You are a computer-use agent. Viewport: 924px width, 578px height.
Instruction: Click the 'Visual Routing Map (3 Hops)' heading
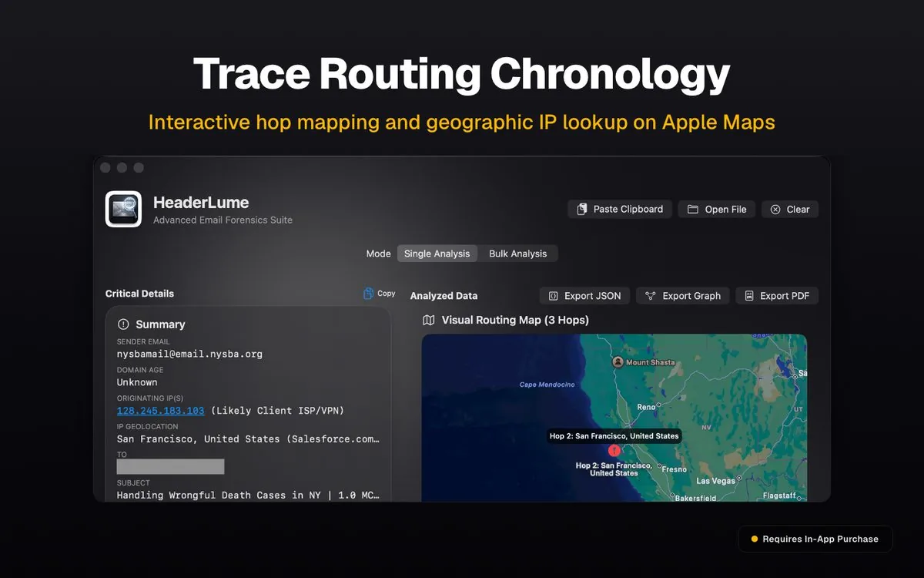click(515, 320)
